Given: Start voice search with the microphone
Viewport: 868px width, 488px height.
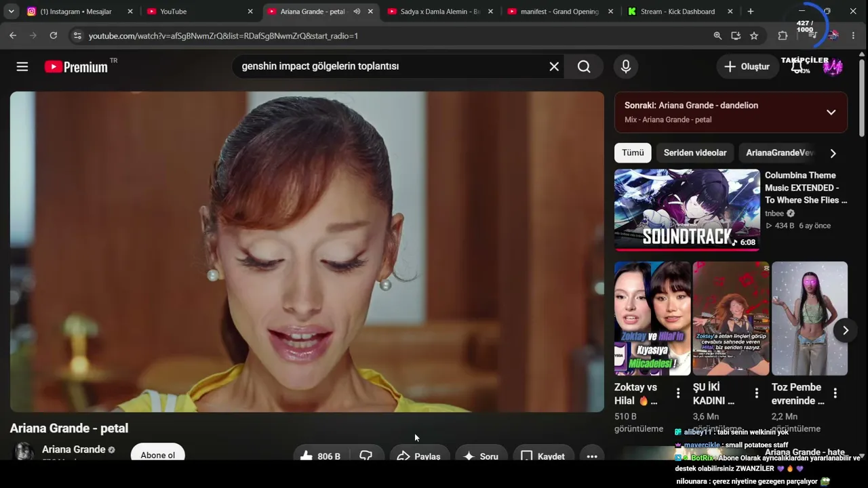Looking at the screenshot, I should [x=626, y=66].
